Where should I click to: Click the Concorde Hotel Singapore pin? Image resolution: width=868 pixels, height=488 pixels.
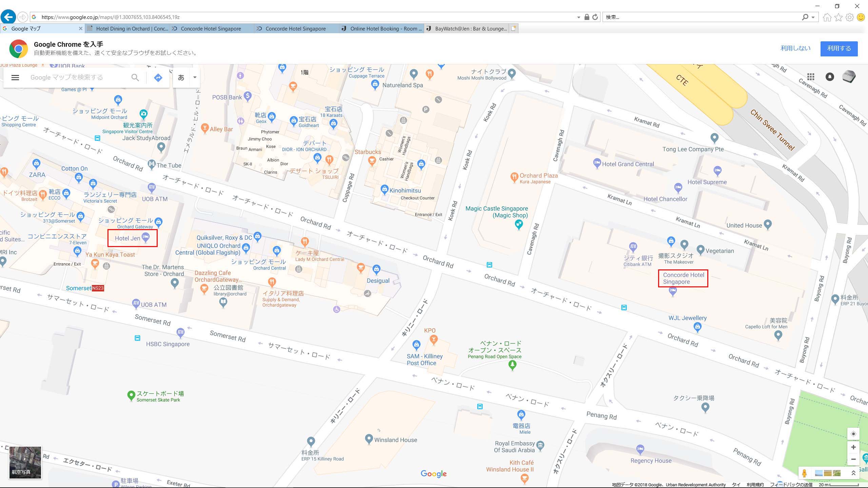(673, 291)
